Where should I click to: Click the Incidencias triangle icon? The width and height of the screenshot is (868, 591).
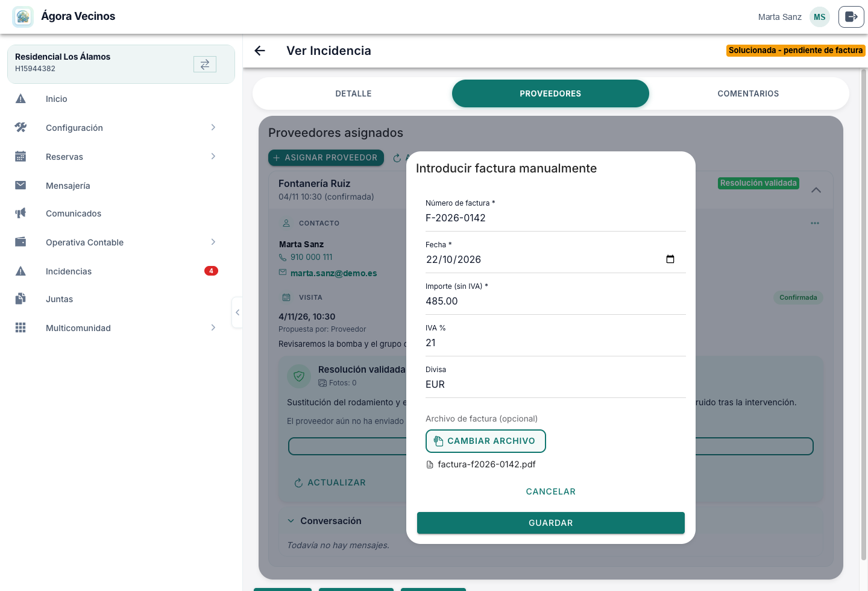click(20, 271)
